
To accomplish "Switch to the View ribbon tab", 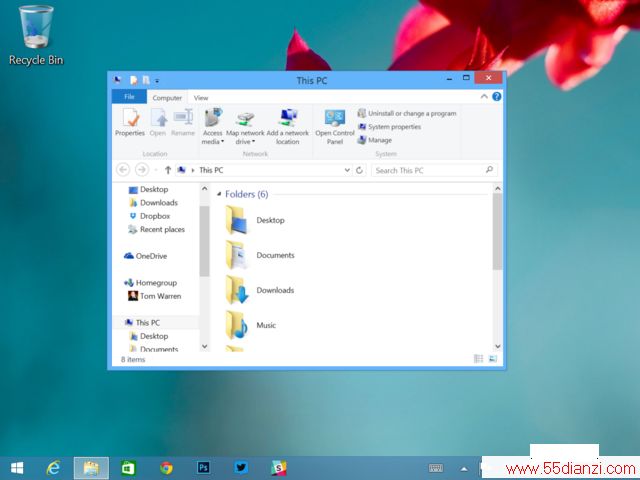I will coord(201,98).
